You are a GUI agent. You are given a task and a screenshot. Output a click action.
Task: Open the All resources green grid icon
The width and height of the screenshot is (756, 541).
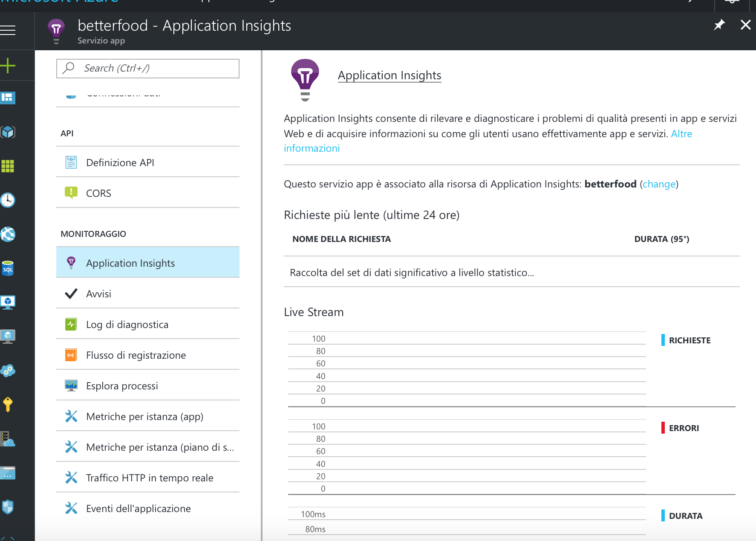8,166
